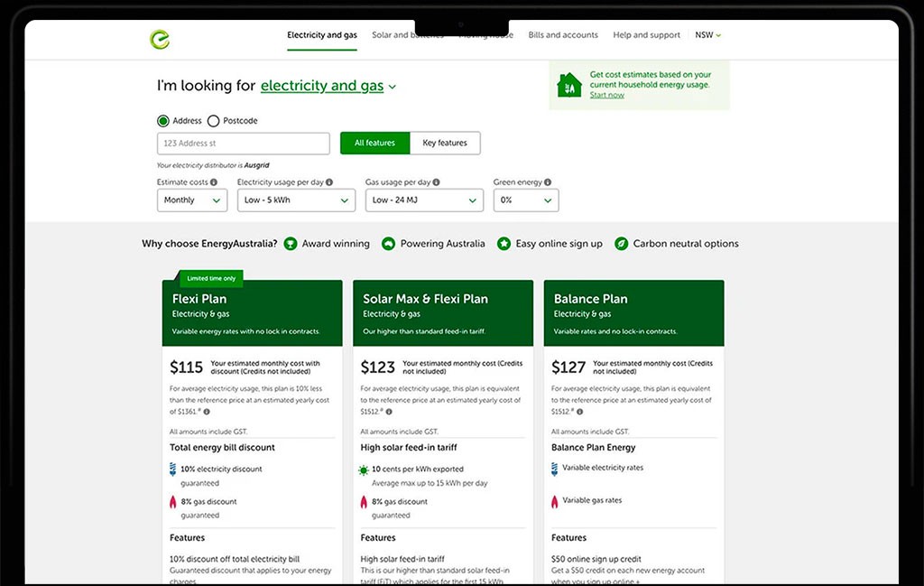This screenshot has width=924, height=586.
Task: Click the Carbon neutral options leaf icon
Action: 621,244
